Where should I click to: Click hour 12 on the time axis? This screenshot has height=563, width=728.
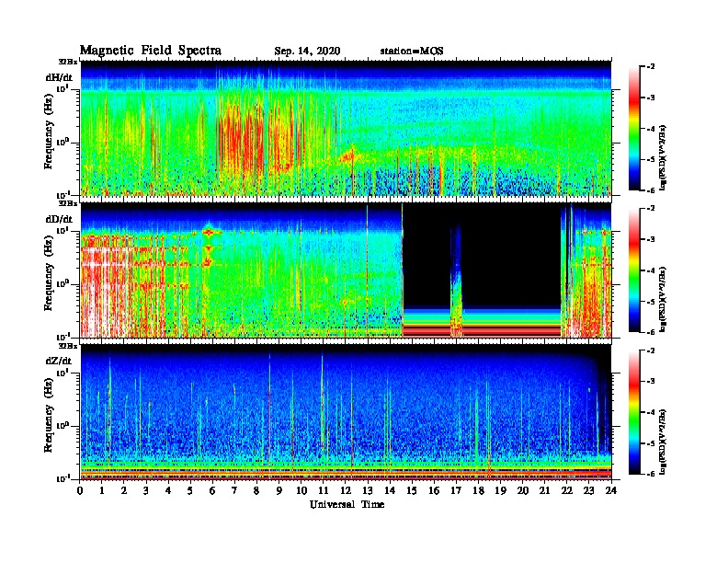pos(346,490)
